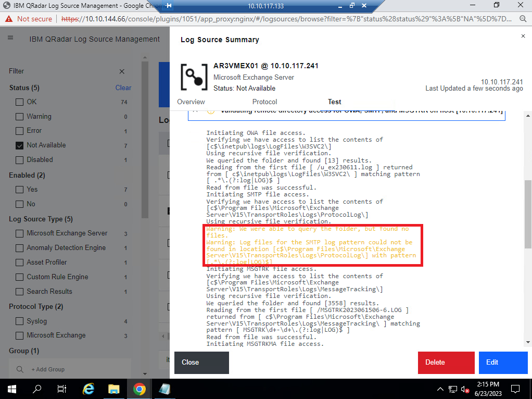This screenshot has width=532, height=399.
Task: Click the Status: Not Available text
Action: 244,88
